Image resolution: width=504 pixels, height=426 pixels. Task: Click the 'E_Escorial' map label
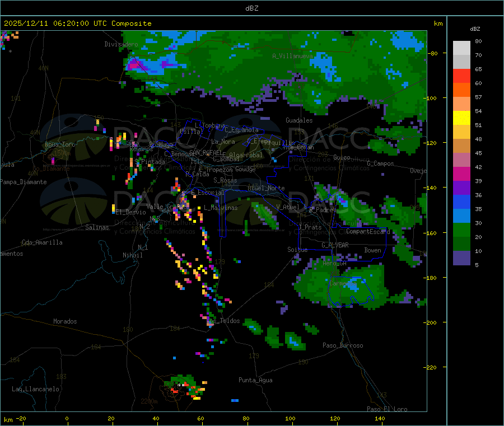tap(208, 193)
